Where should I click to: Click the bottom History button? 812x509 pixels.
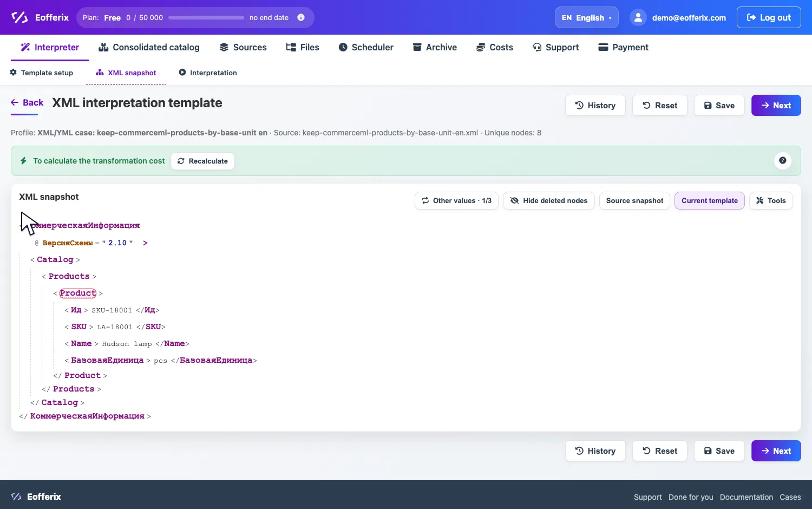tap(595, 451)
